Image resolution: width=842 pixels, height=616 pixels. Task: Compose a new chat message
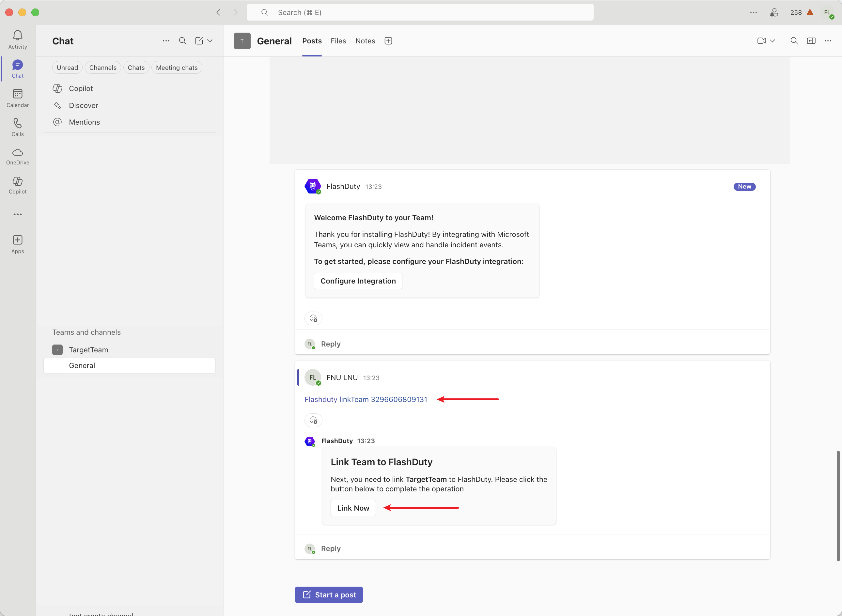(199, 41)
